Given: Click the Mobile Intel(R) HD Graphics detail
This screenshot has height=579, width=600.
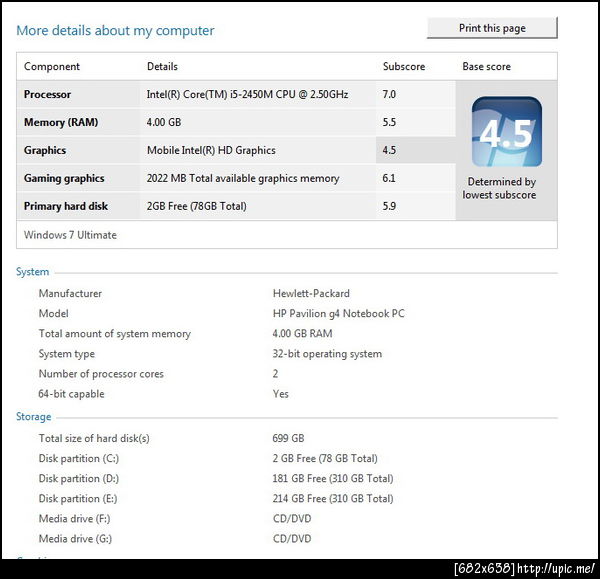Looking at the screenshot, I should 211,150.
